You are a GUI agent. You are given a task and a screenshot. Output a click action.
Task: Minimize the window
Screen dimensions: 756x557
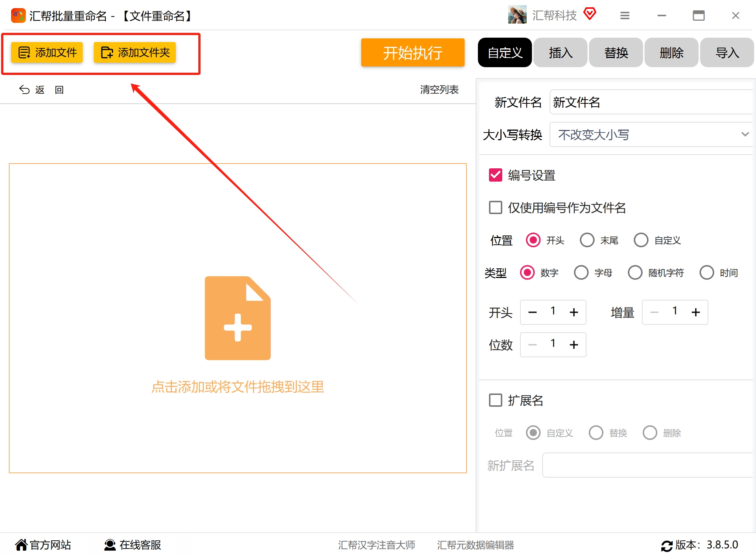661,16
